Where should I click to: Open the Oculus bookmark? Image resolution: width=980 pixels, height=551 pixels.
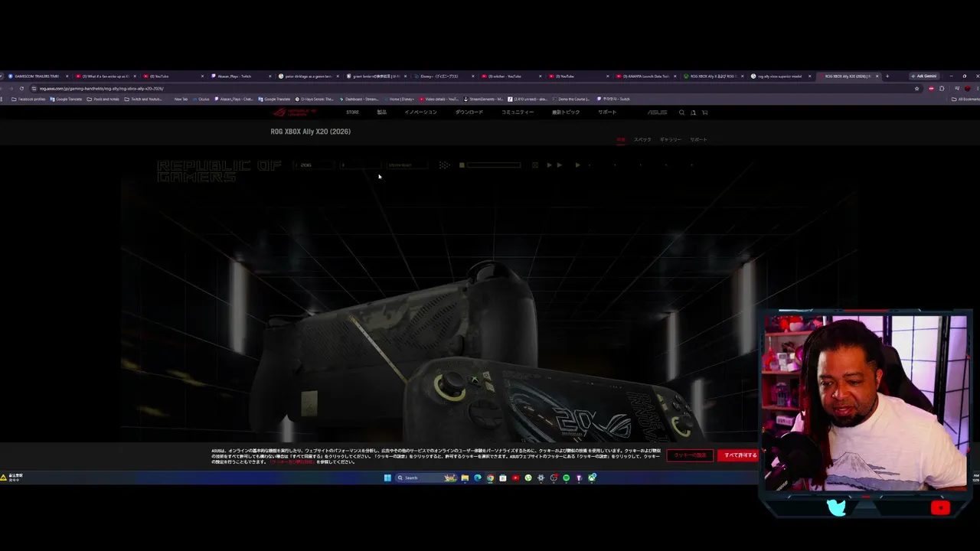point(201,99)
